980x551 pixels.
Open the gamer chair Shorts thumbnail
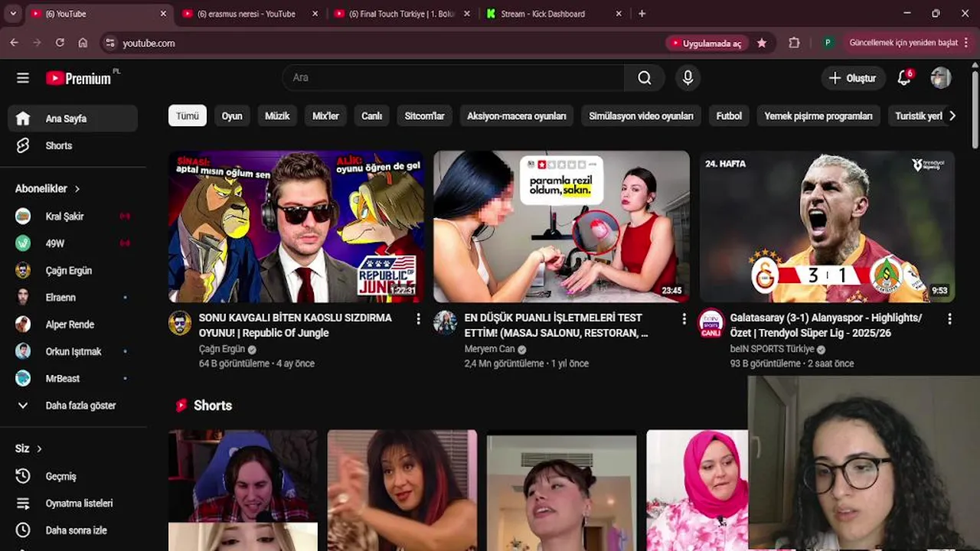click(243, 490)
